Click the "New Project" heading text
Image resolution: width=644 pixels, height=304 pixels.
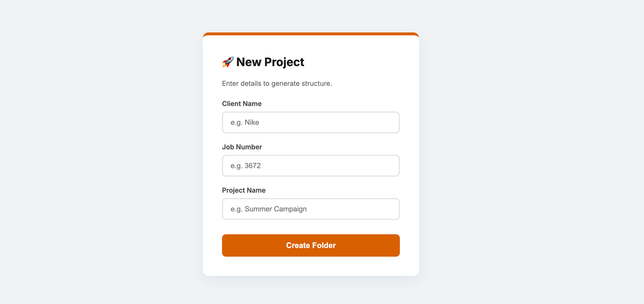[270, 62]
